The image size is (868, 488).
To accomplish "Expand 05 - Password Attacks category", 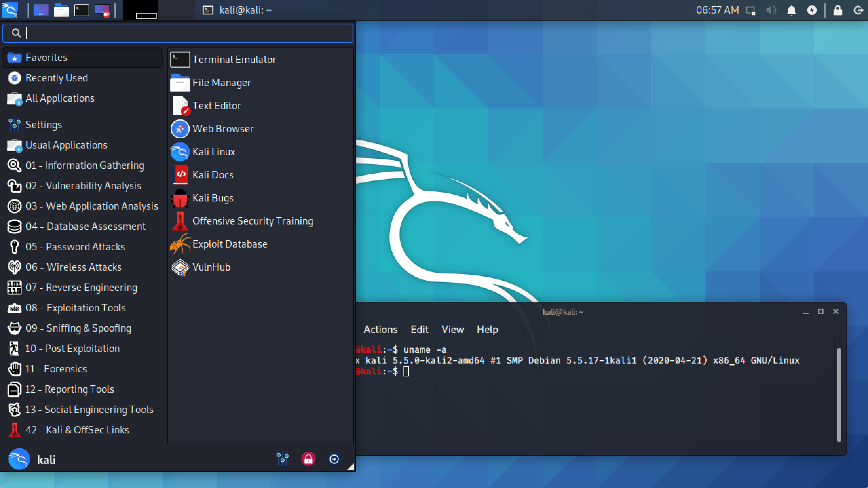I will [75, 247].
